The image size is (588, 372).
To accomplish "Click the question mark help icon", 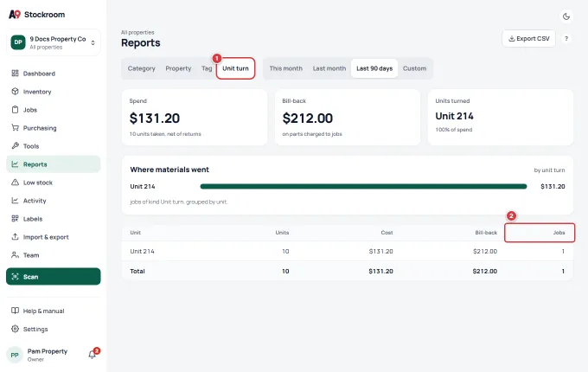I will (x=566, y=39).
